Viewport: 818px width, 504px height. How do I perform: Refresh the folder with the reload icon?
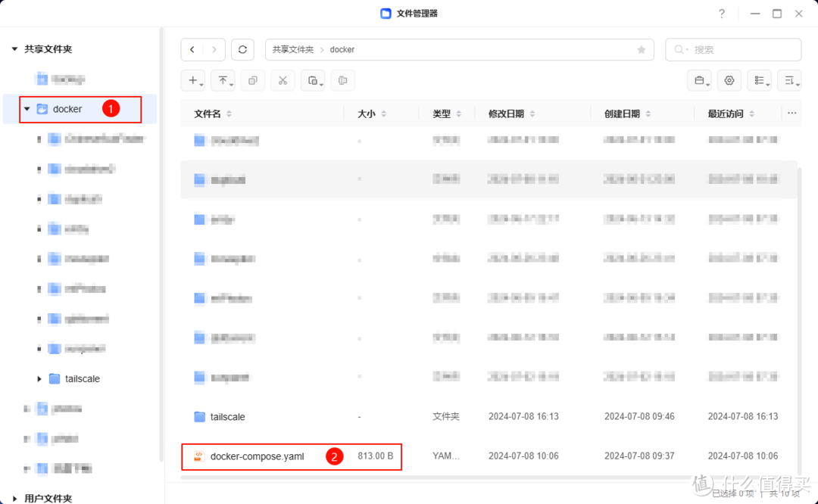[242, 49]
